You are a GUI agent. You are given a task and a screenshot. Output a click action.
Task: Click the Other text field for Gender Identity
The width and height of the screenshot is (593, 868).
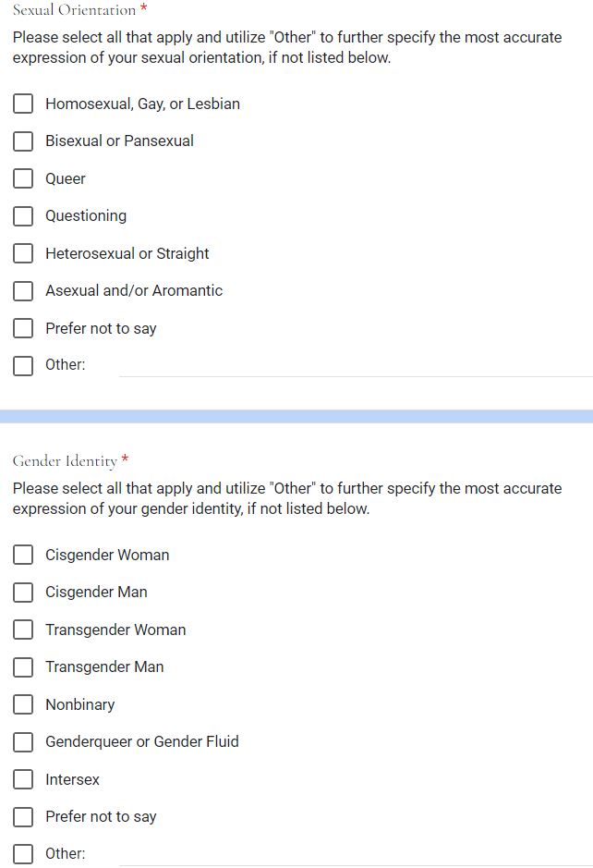coord(356,853)
